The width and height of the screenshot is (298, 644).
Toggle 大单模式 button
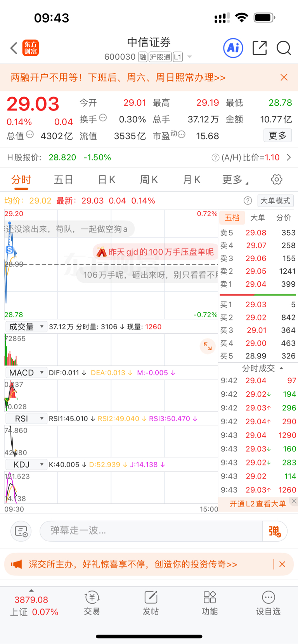coord(275,201)
